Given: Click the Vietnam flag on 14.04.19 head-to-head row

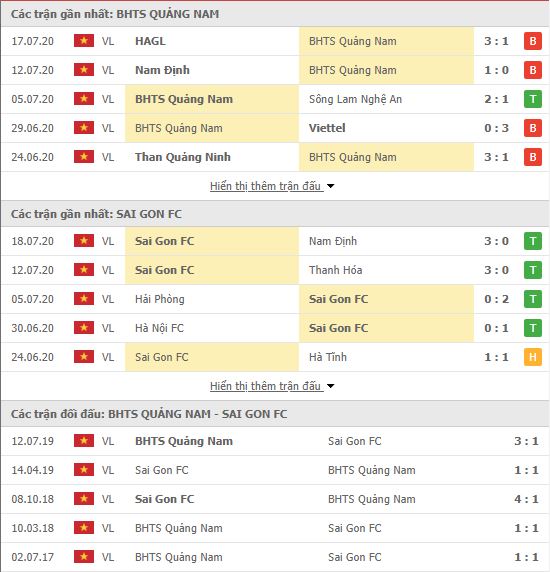Looking at the screenshot, I should coord(84,470).
